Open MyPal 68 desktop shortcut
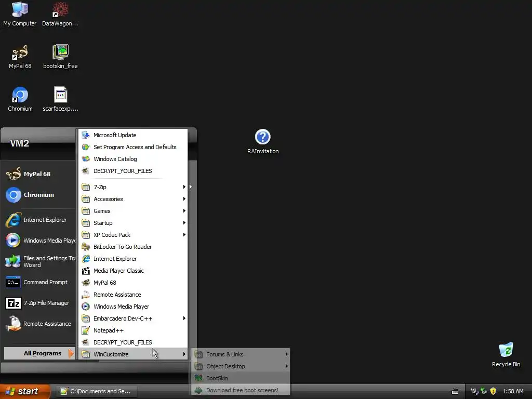Viewport: 532px width, 399px height. click(20, 57)
